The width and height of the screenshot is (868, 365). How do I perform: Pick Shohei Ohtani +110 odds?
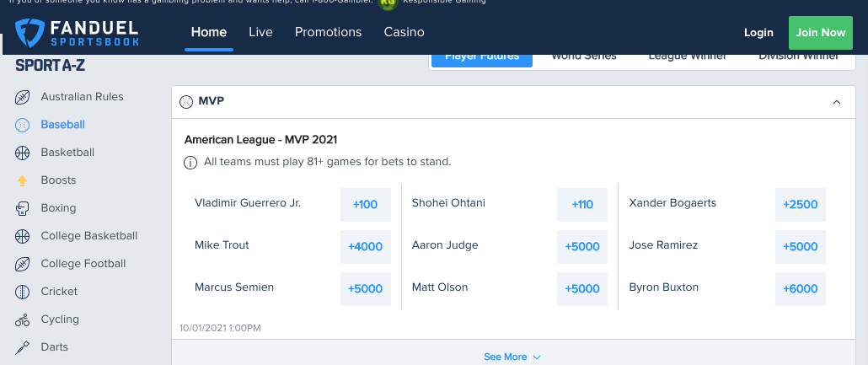pyautogui.click(x=582, y=204)
